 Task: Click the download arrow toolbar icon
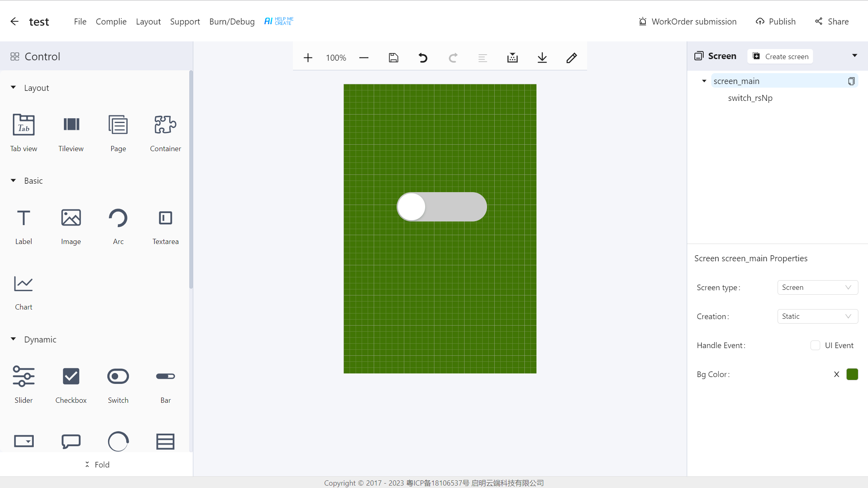point(542,58)
